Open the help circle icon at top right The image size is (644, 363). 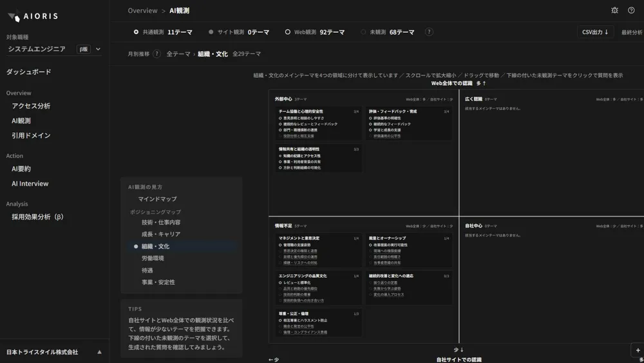(x=631, y=10)
